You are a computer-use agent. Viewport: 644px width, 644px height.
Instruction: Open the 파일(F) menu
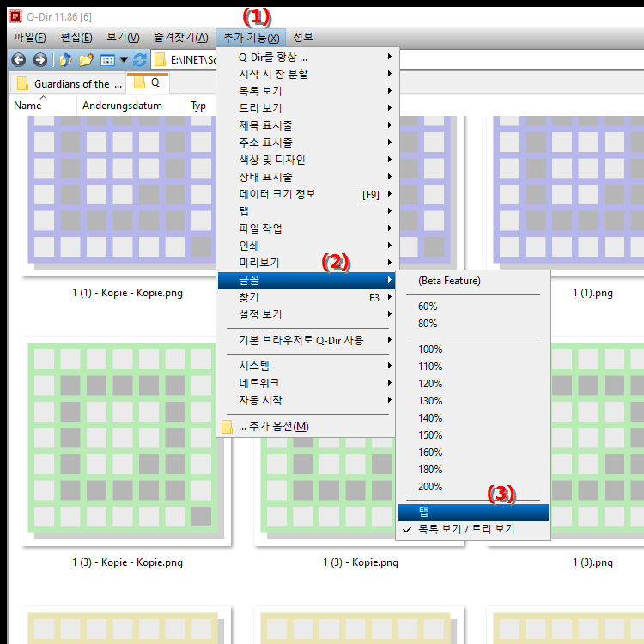[29, 38]
